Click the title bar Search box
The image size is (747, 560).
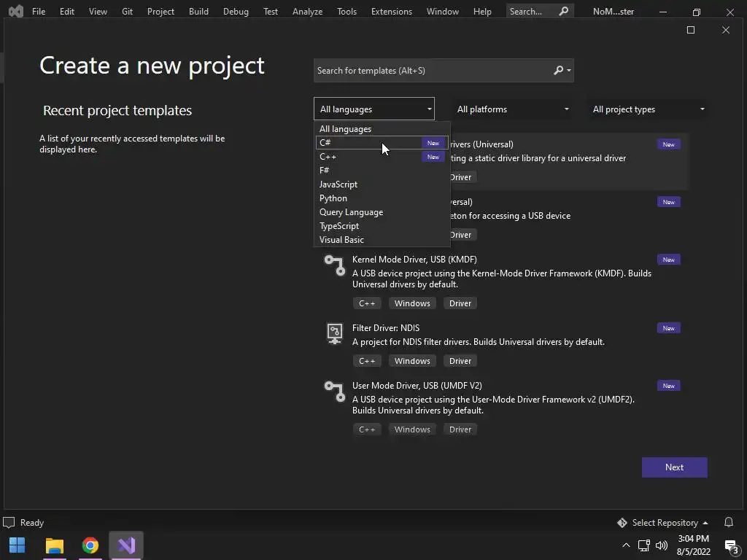540,11
